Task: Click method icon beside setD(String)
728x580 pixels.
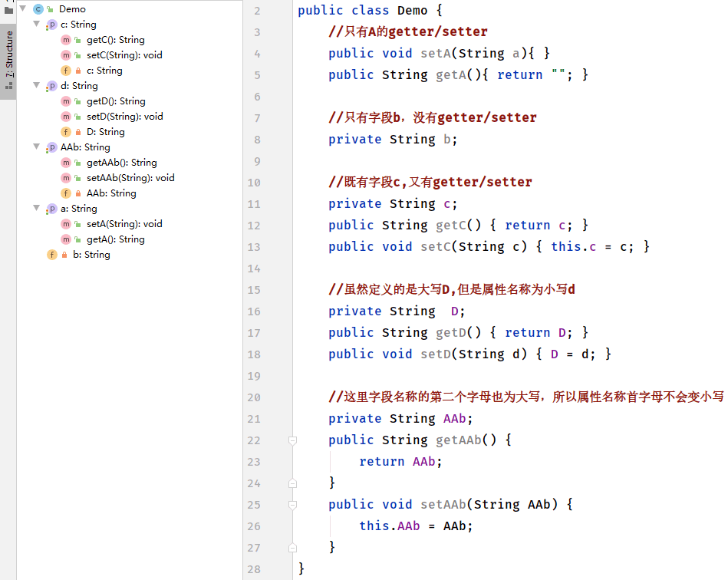Action: click(x=66, y=117)
